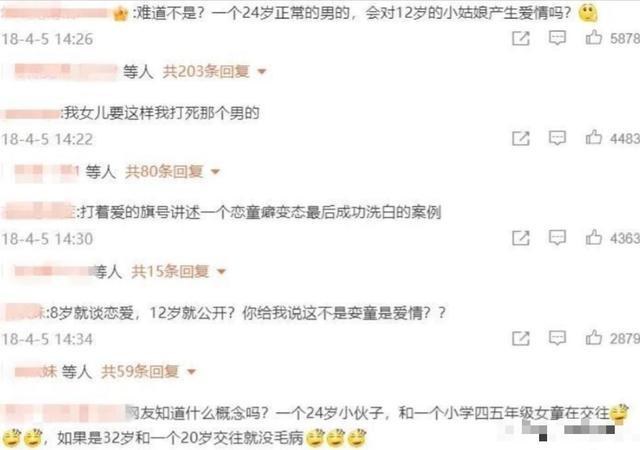Screen dimensions: 640x450
Task: Share the 14:34 comment about 8岁就谈恋爱
Action: (x=521, y=338)
